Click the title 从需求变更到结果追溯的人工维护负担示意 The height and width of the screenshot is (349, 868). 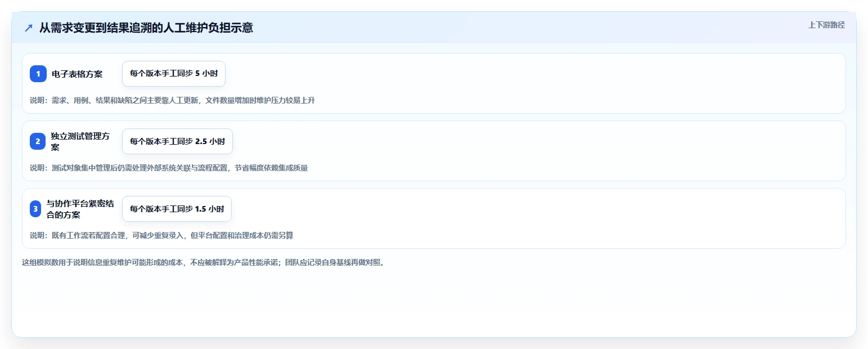pyautogui.click(x=146, y=28)
